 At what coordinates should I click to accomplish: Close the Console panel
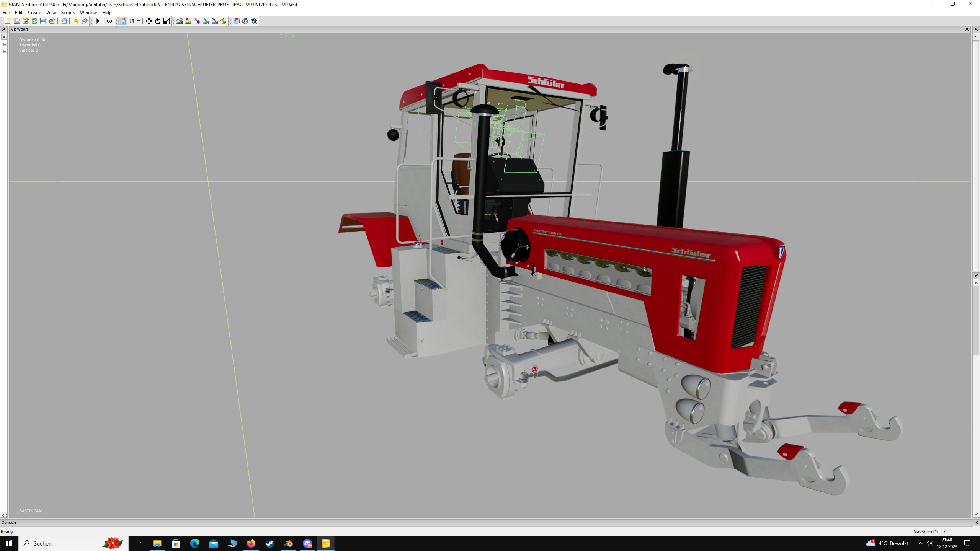point(976,522)
